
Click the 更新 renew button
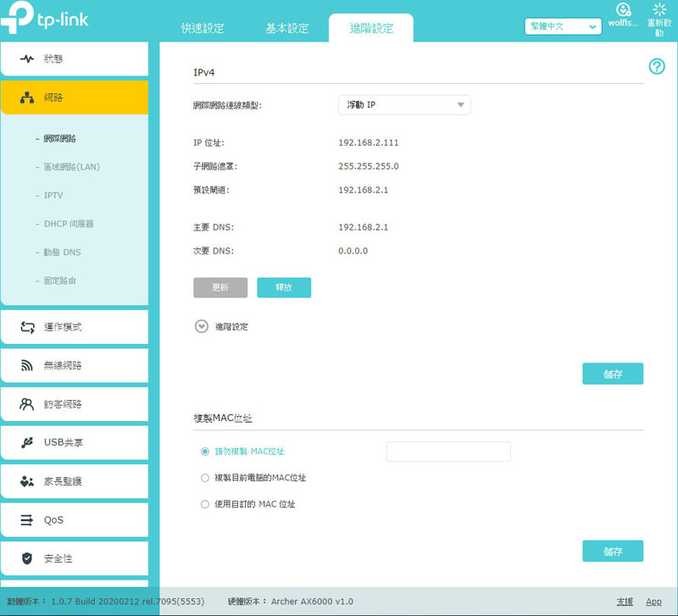[220, 287]
